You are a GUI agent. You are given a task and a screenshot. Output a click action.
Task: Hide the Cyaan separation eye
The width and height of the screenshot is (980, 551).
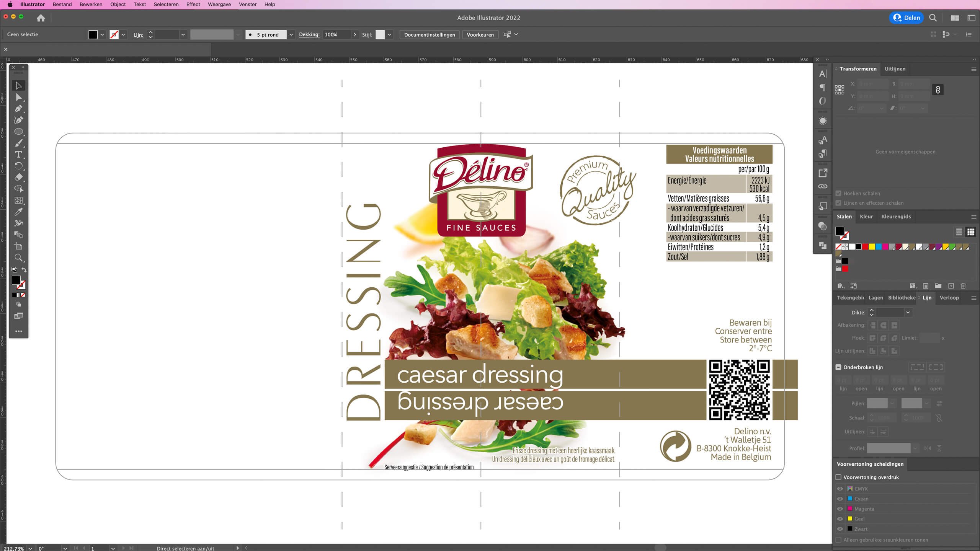click(840, 499)
